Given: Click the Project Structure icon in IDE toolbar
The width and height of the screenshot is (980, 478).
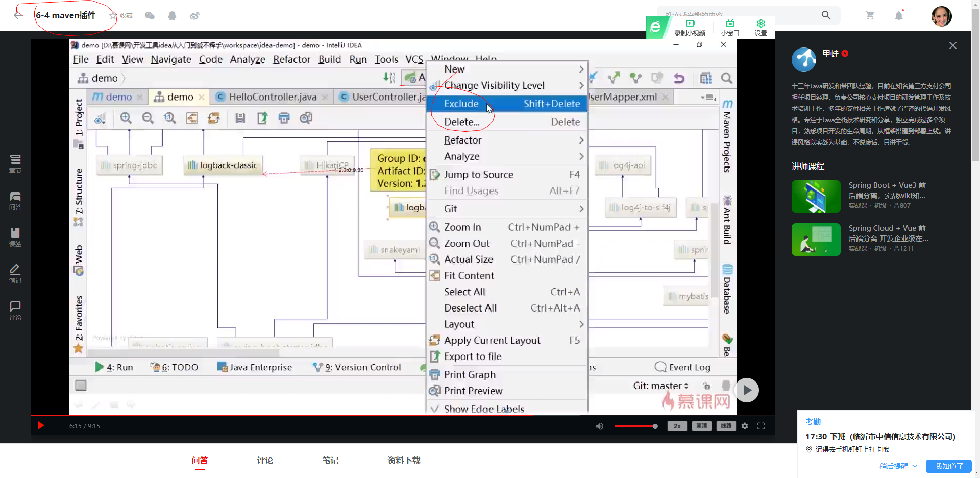Looking at the screenshot, I should pyautogui.click(x=706, y=78).
